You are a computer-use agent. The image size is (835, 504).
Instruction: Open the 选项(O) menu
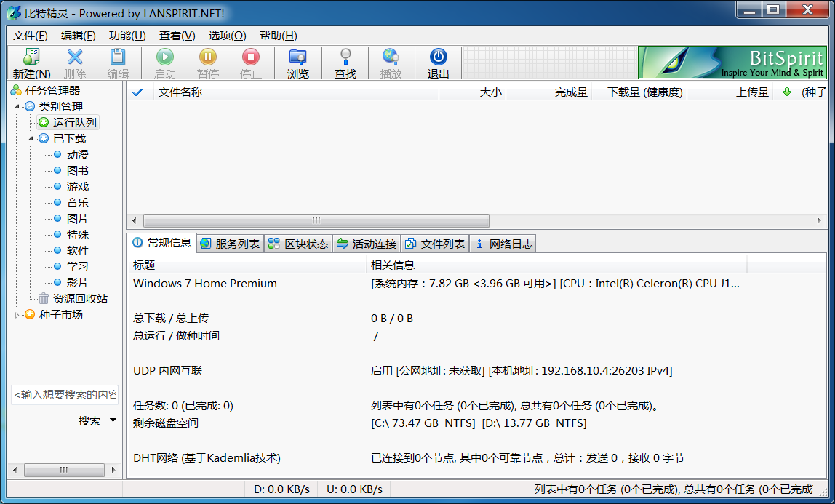pyautogui.click(x=227, y=36)
